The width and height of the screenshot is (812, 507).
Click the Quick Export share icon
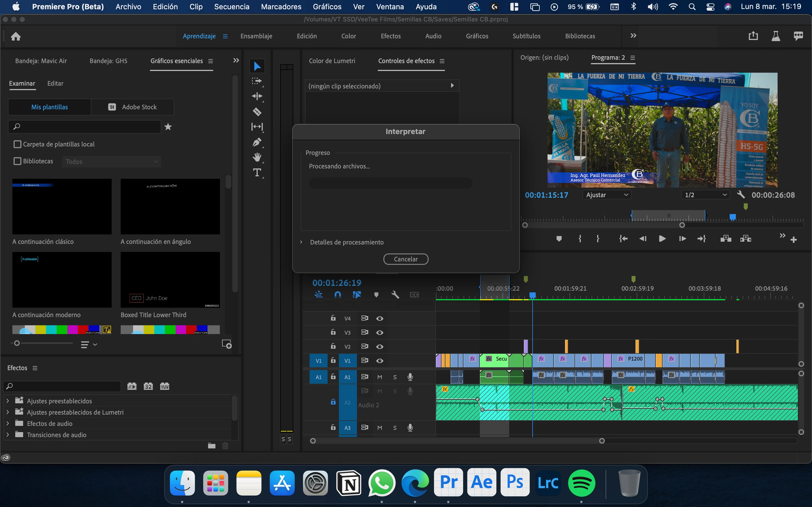click(753, 36)
